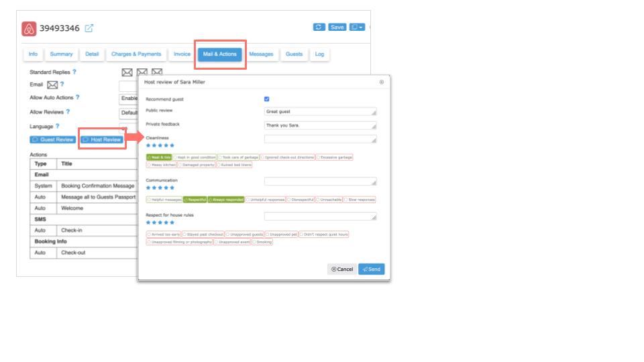Check 'Unhelpful responses' tag

click(x=266, y=200)
